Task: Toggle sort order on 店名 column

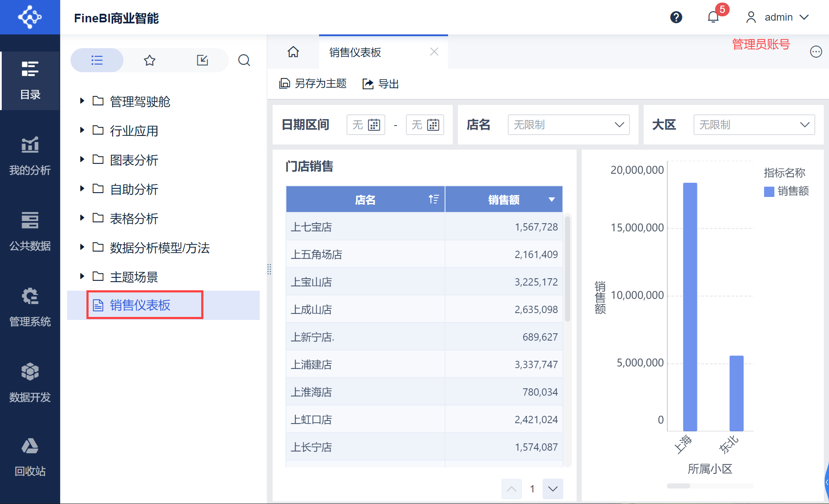Action: [x=433, y=200]
